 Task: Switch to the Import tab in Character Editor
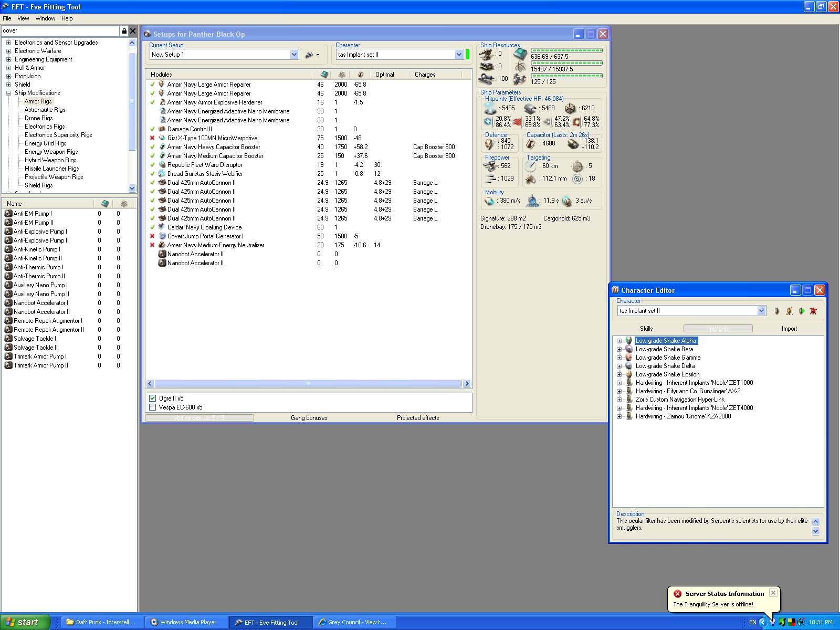[x=789, y=329]
